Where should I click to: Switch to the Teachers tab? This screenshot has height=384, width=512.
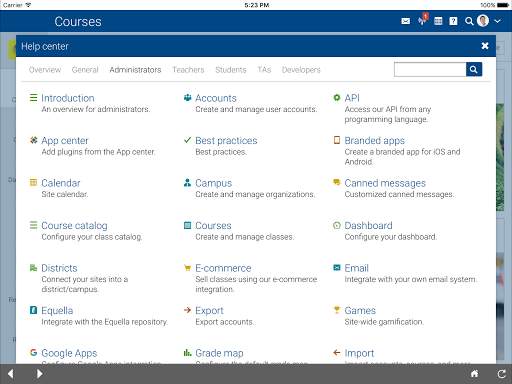(188, 70)
